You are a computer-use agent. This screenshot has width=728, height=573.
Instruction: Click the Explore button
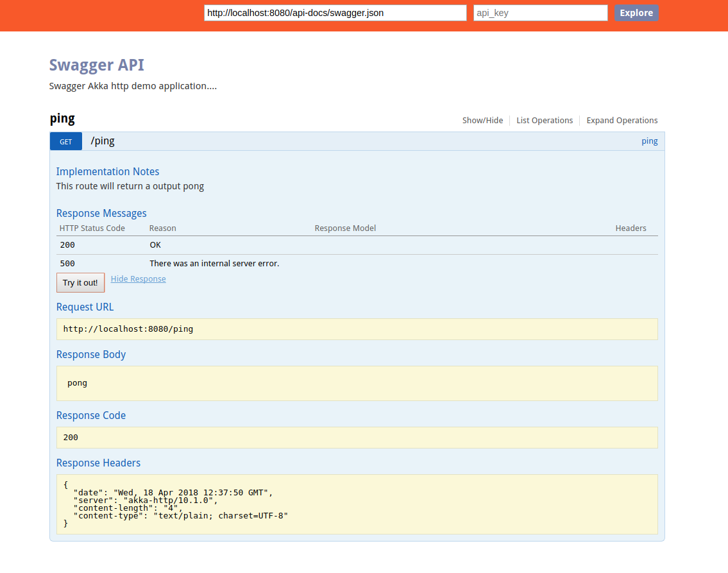coord(636,13)
